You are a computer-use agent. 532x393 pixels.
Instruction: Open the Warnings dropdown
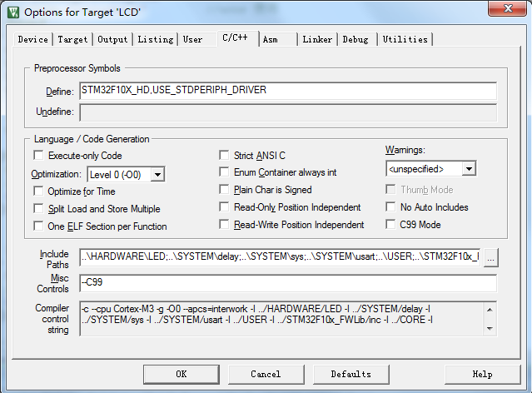[469, 169]
